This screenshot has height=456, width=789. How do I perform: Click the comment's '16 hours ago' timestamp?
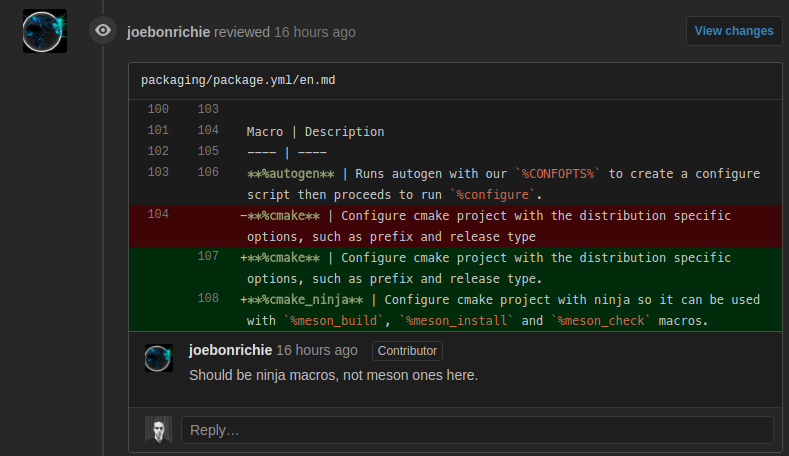pyautogui.click(x=317, y=350)
